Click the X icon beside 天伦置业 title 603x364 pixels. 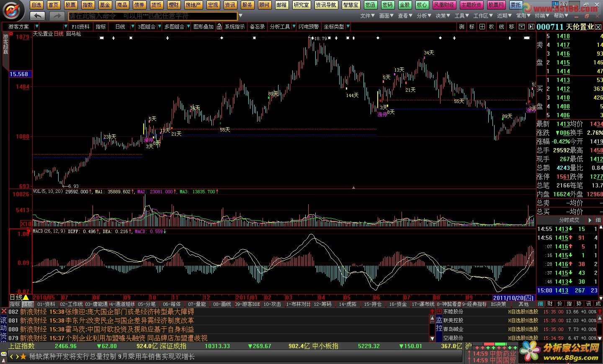599,27
